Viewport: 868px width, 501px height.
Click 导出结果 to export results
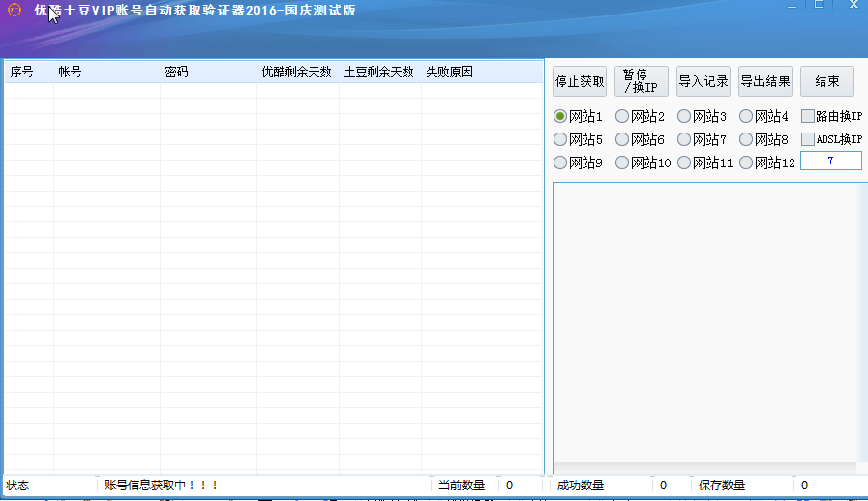[765, 81]
